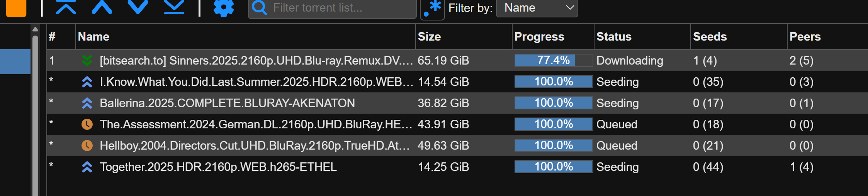Open the Filter by Name dropdown
The height and width of the screenshot is (196, 868).
pos(537,8)
